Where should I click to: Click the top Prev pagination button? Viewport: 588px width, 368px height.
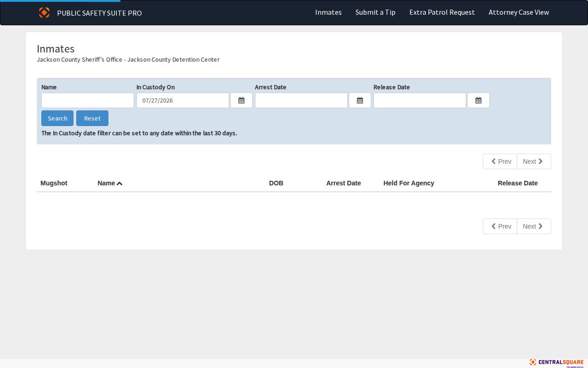(x=500, y=161)
